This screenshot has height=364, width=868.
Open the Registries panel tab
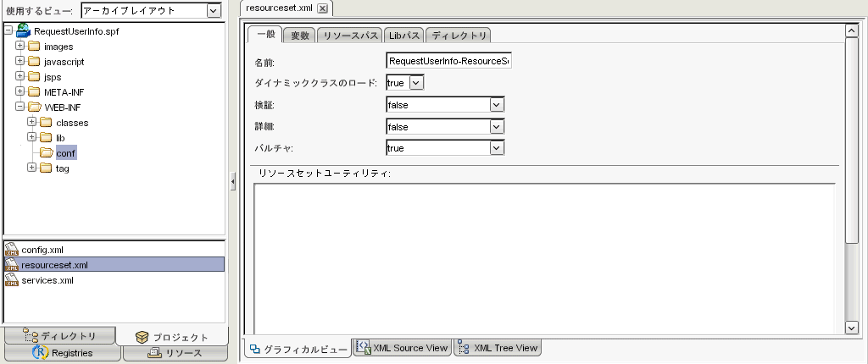click(x=62, y=353)
